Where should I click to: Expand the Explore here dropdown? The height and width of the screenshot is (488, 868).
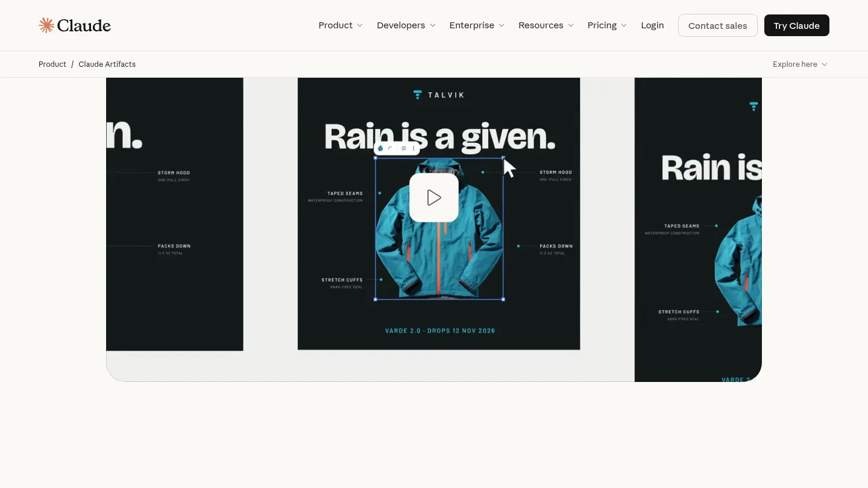(x=800, y=64)
